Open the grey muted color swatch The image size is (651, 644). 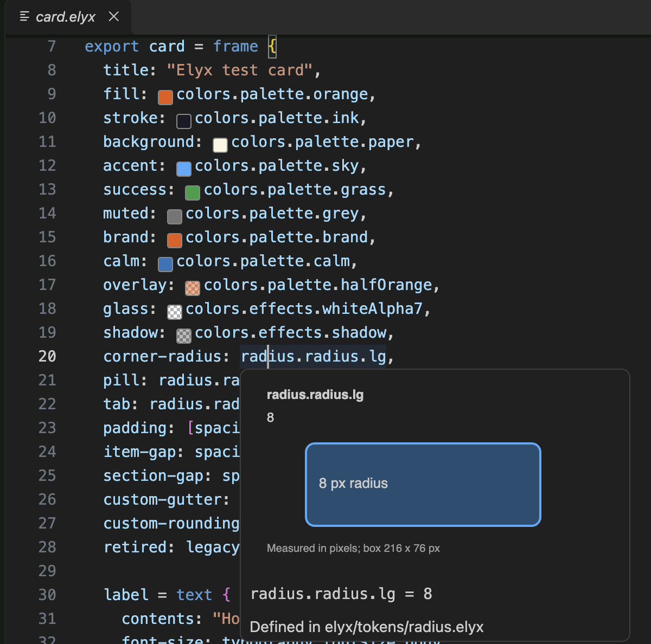[175, 216]
